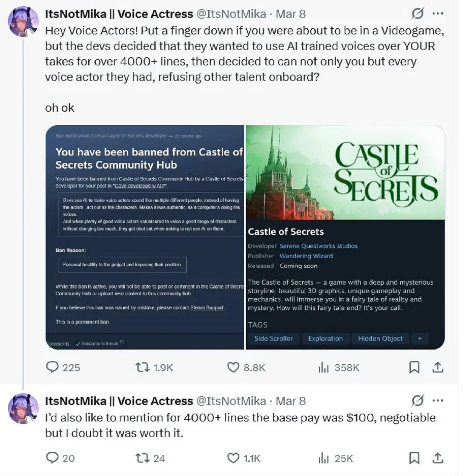Image resolution: width=464 pixels, height=476 pixels.
Task: View analytics for the 358K views tweet
Action: pyautogui.click(x=323, y=367)
